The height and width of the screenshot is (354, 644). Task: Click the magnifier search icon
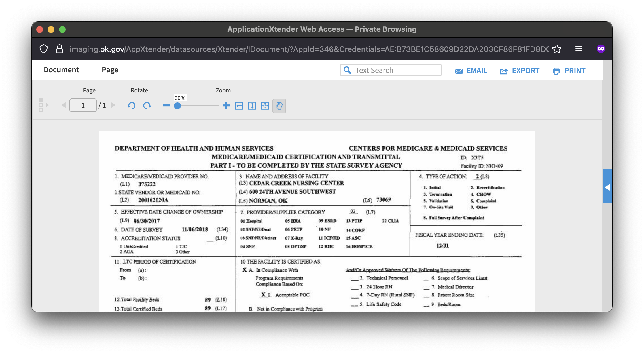[347, 70]
